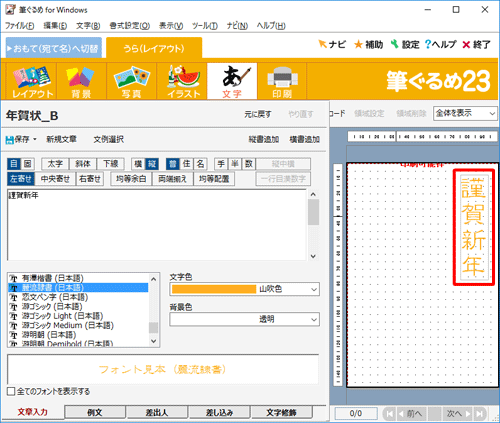Open ファイル(F) menu
Image resolution: width=500 pixels, height=423 pixels.
click(x=20, y=26)
